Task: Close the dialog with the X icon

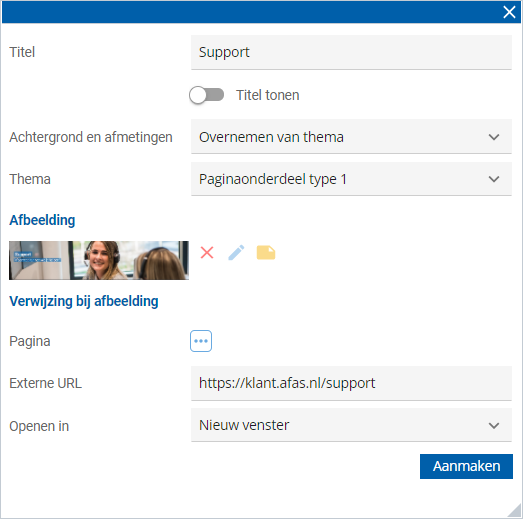Action: (x=509, y=12)
